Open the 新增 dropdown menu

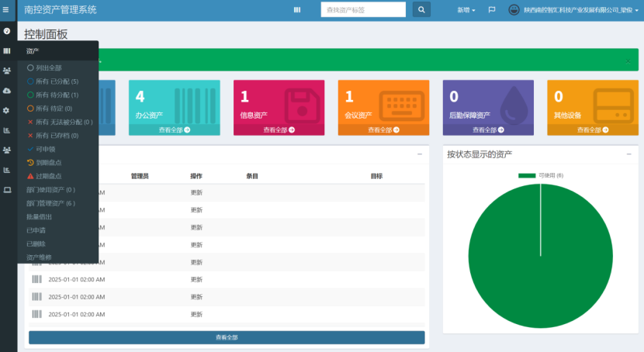(x=466, y=10)
